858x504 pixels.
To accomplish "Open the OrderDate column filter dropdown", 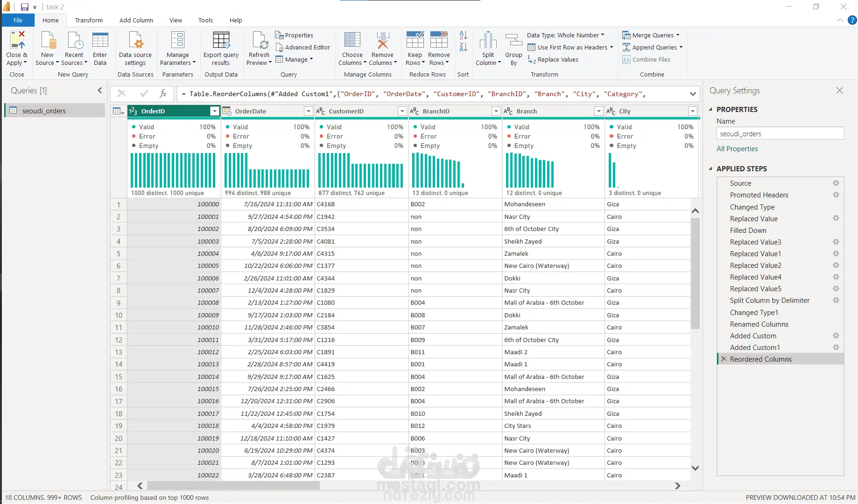I will click(x=308, y=111).
